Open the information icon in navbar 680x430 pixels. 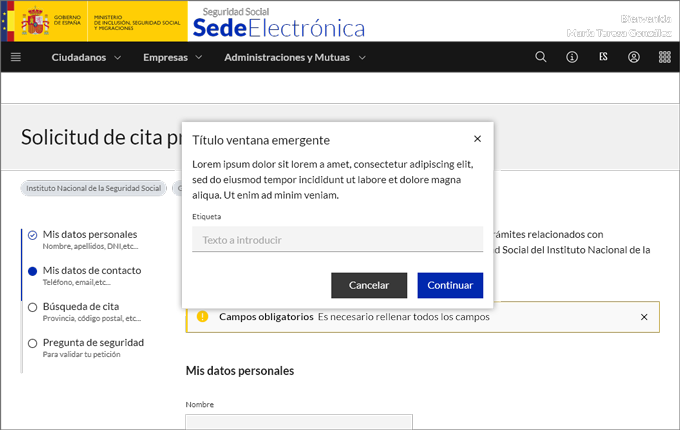[572, 57]
